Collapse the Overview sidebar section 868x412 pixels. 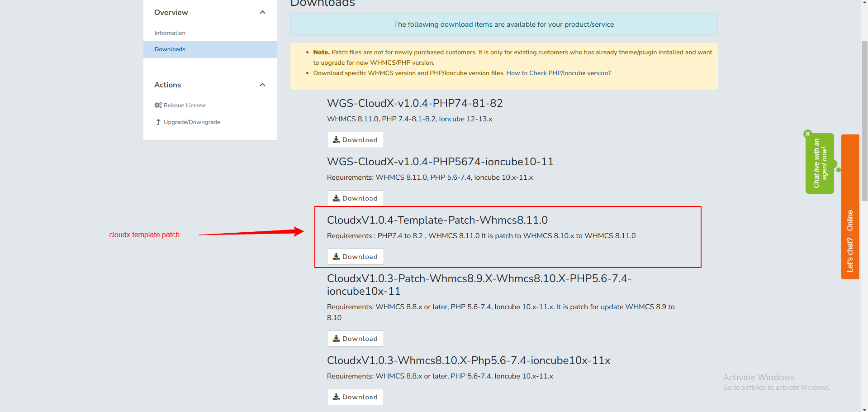[262, 12]
